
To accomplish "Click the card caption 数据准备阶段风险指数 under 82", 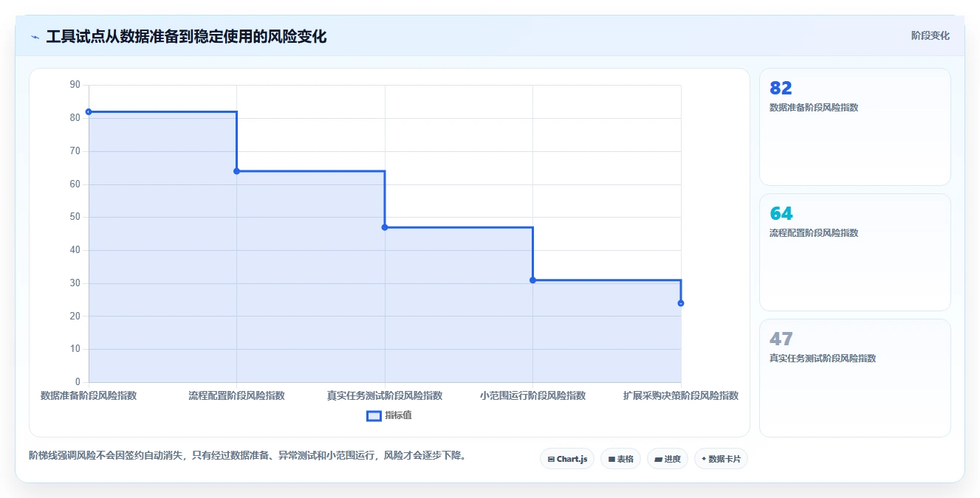I will click(x=814, y=107).
